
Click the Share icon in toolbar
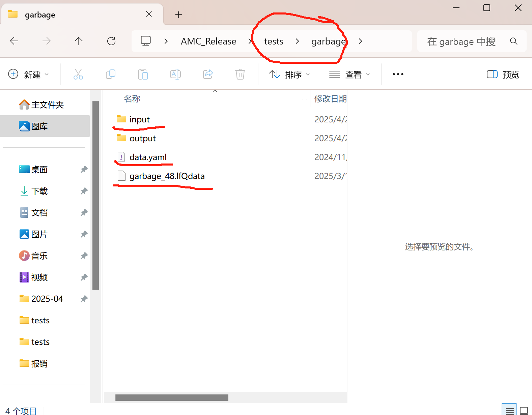(x=208, y=74)
